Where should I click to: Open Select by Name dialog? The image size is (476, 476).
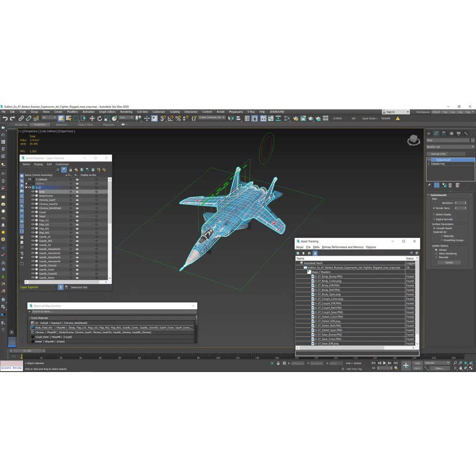click(69, 119)
